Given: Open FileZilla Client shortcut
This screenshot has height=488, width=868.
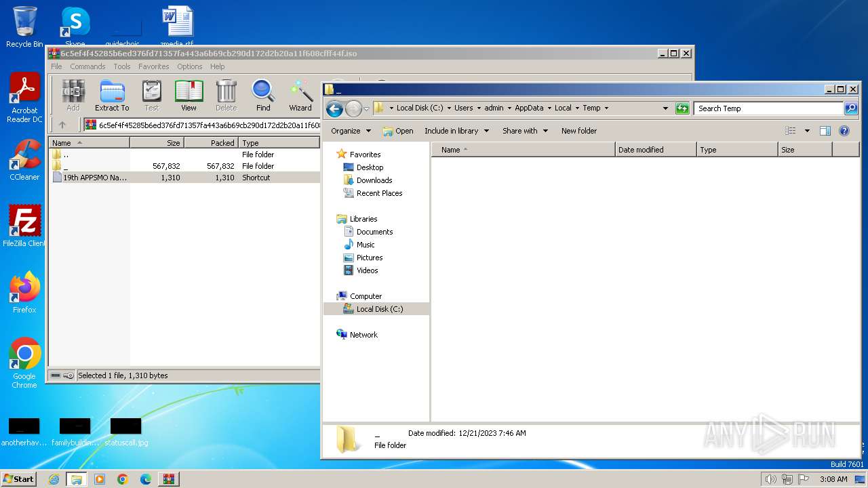Looking at the screenshot, I should pyautogui.click(x=24, y=226).
